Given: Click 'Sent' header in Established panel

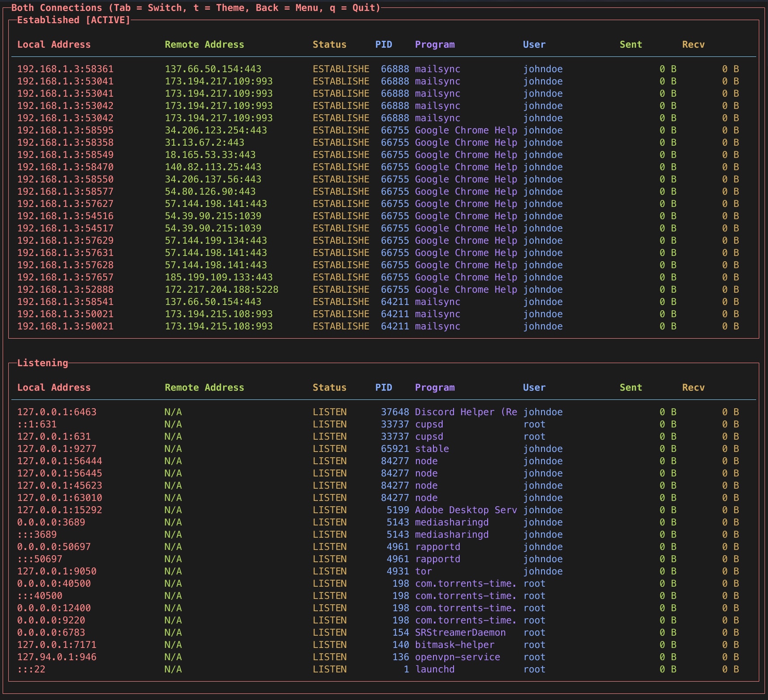Looking at the screenshot, I should (631, 45).
